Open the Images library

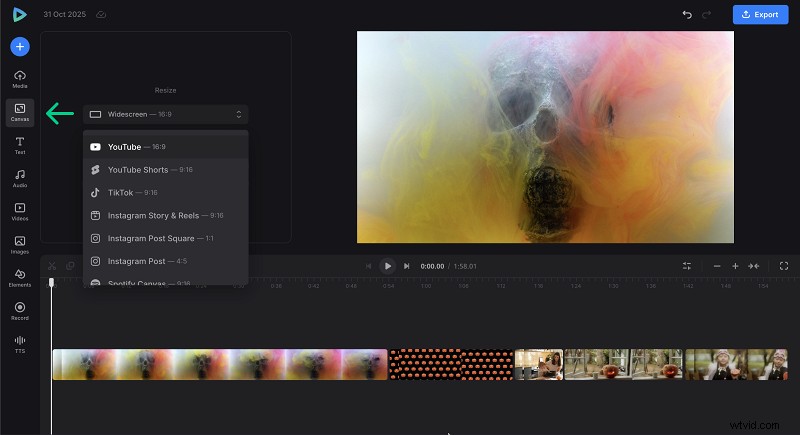20,244
